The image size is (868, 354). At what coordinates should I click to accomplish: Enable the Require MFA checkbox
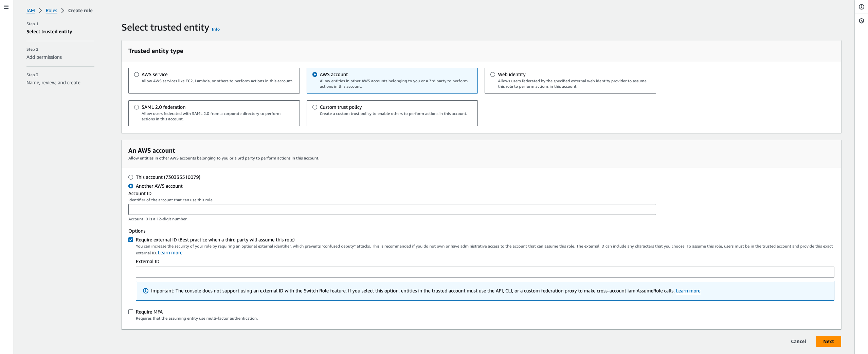coord(131,312)
